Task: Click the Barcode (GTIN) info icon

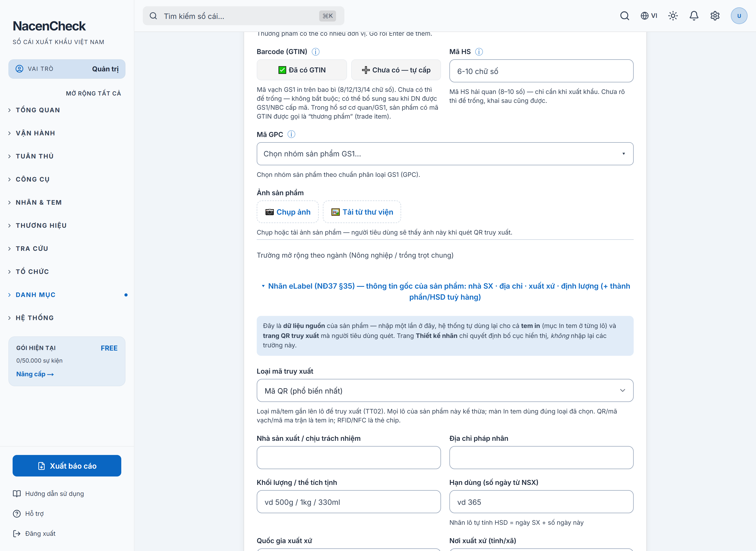Action: point(315,52)
